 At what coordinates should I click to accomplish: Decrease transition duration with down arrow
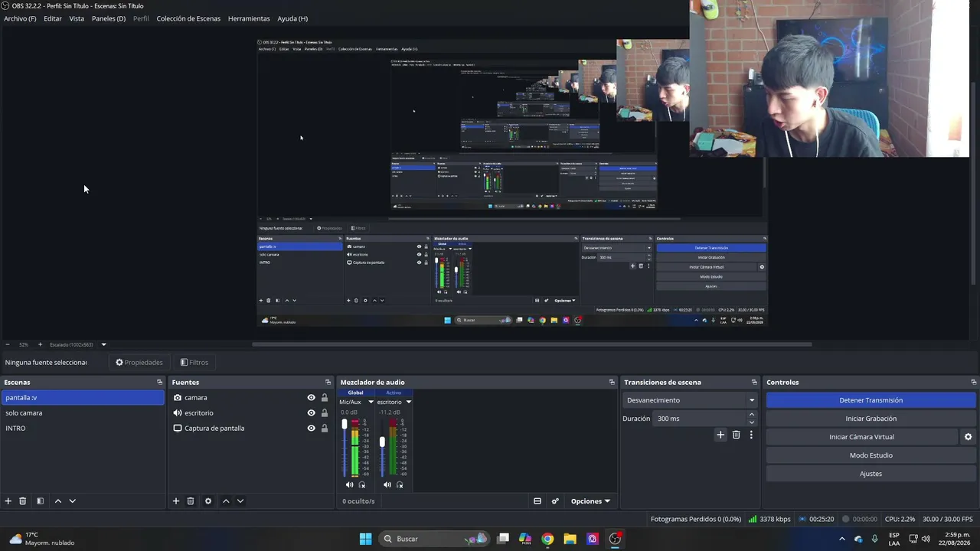tap(752, 422)
